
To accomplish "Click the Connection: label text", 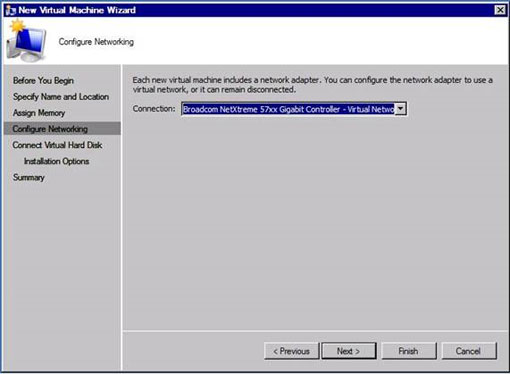I will pyautogui.click(x=154, y=109).
